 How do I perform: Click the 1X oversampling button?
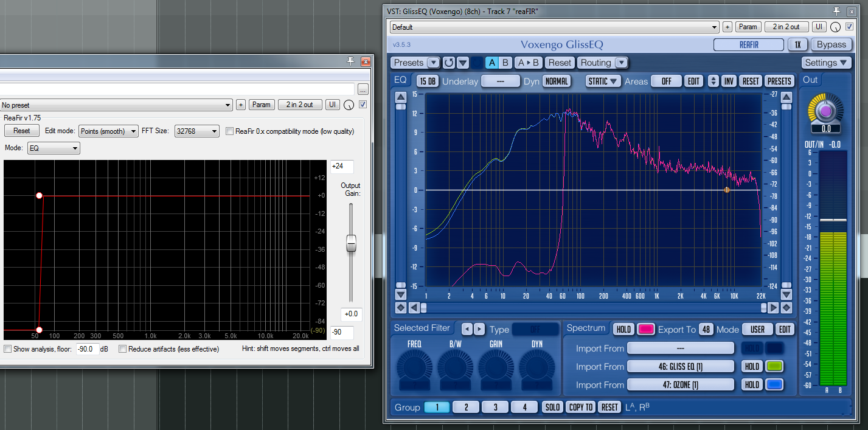pos(797,44)
